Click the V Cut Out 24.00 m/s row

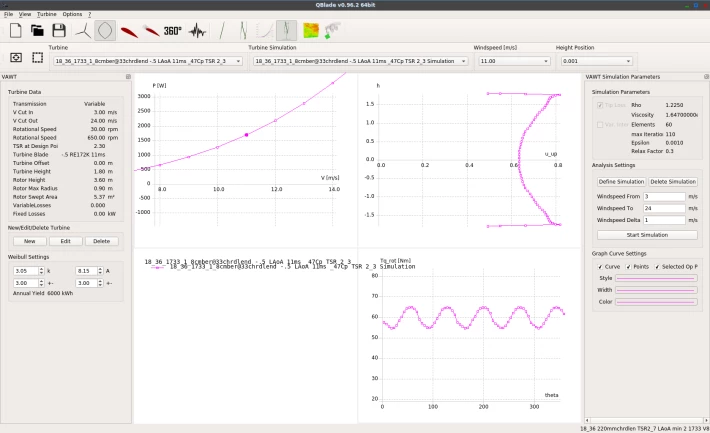[x=65, y=121]
